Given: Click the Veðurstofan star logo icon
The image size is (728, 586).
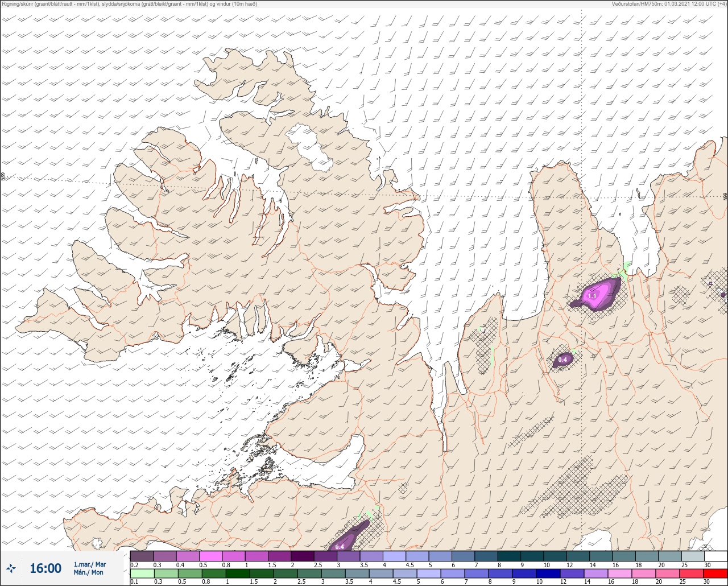Looking at the screenshot, I should click(11, 568).
